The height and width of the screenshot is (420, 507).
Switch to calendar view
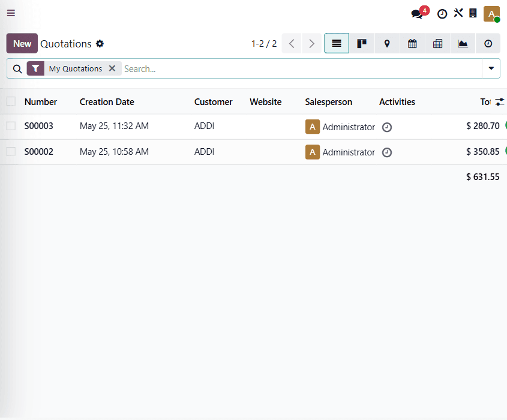point(412,43)
